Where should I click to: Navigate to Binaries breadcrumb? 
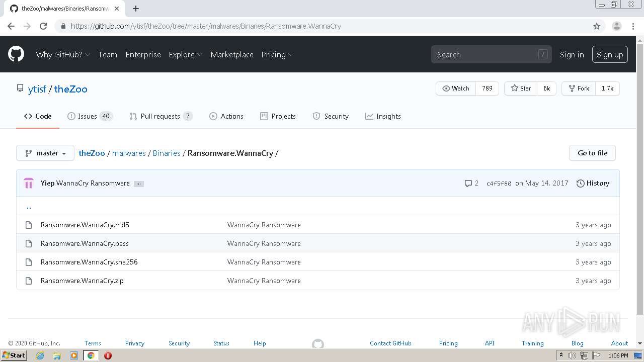167,153
